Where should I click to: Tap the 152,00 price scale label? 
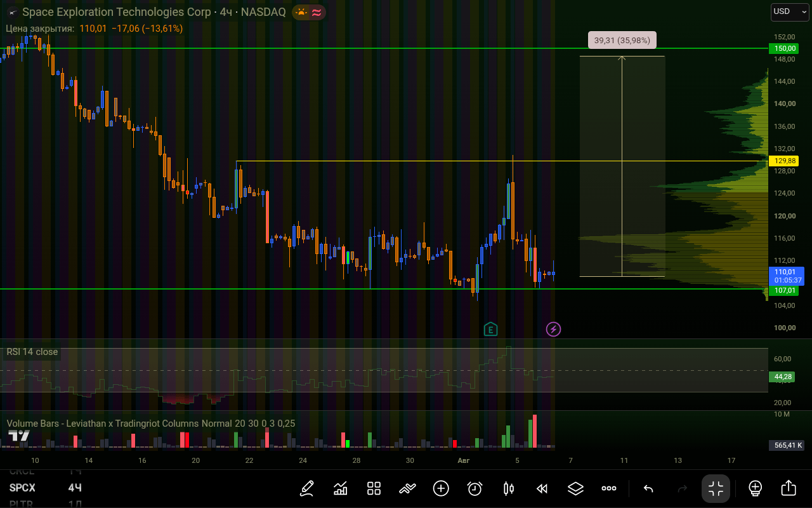point(784,37)
